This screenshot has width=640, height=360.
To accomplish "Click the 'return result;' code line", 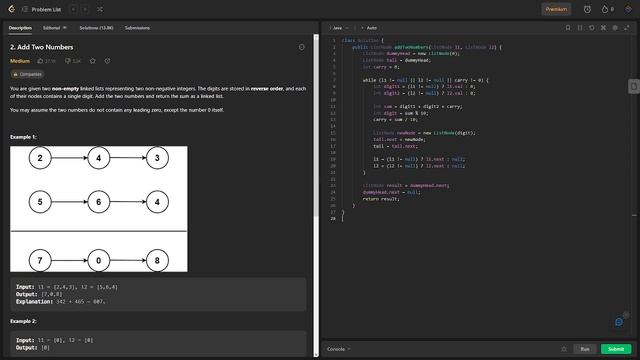I will tap(381, 199).
